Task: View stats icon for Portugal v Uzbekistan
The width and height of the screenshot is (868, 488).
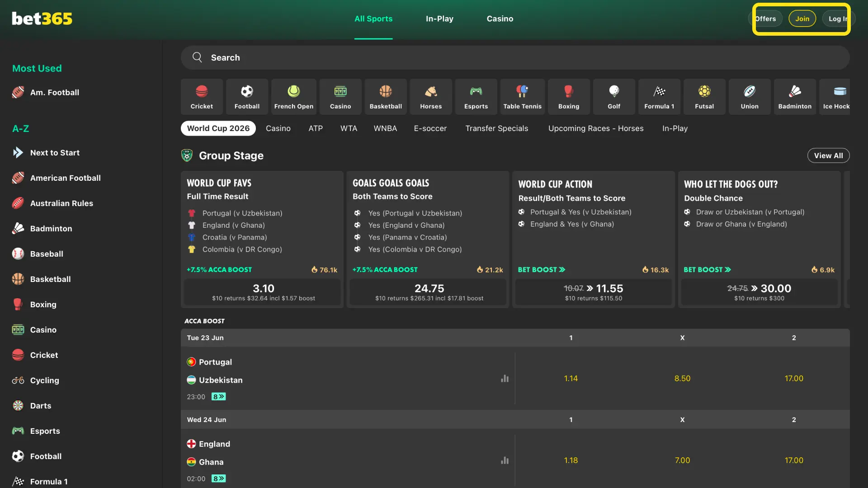Action: [505, 379]
